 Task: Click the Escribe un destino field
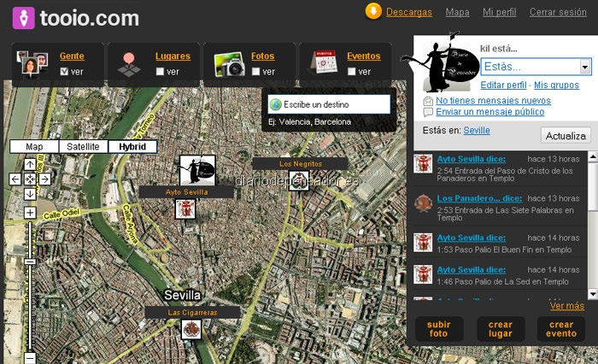tap(329, 104)
